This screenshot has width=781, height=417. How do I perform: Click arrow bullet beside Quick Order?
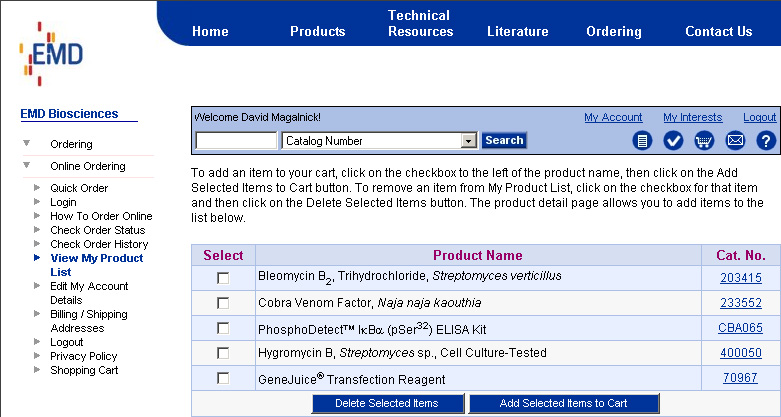click(37, 188)
